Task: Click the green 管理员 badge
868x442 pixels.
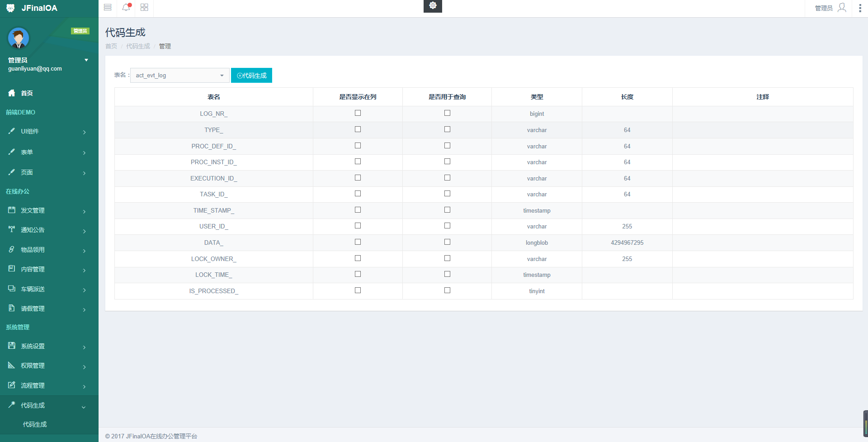Action: tap(80, 31)
